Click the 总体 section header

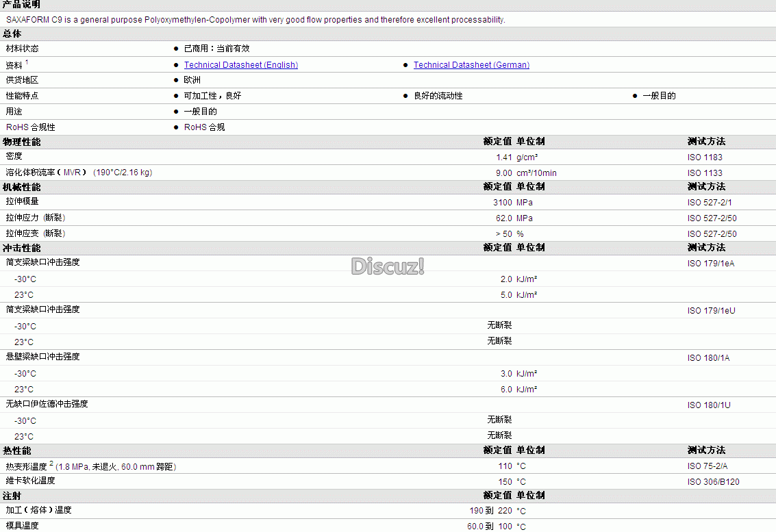click(12, 34)
